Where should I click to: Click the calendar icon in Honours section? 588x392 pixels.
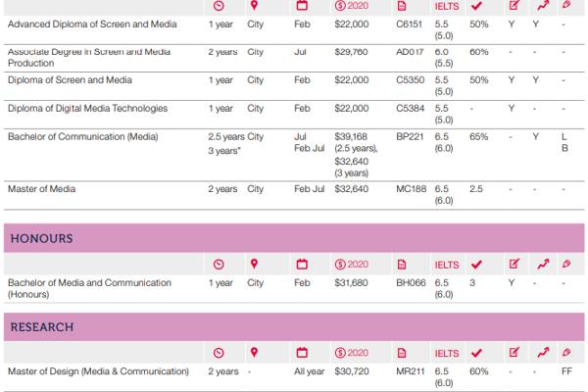click(x=302, y=264)
